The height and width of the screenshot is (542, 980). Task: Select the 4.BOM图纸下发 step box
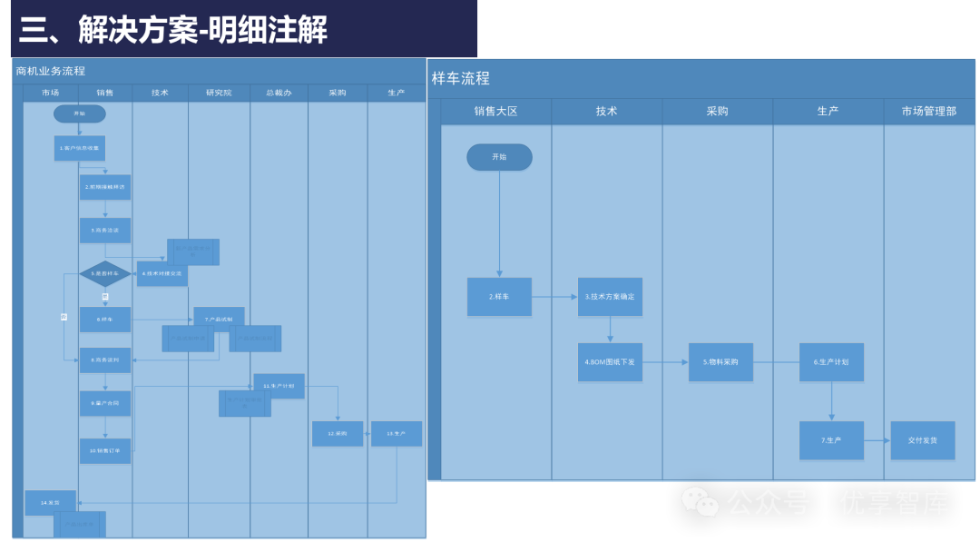tap(610, 362)
